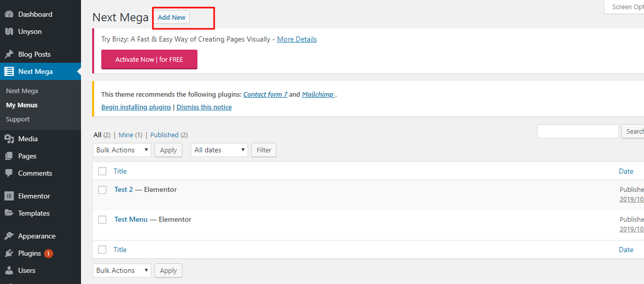Image resolution: width=644 pixels, height=284 pixels.
Task: Click the Plugins update badge
Action: pos(48,254)
